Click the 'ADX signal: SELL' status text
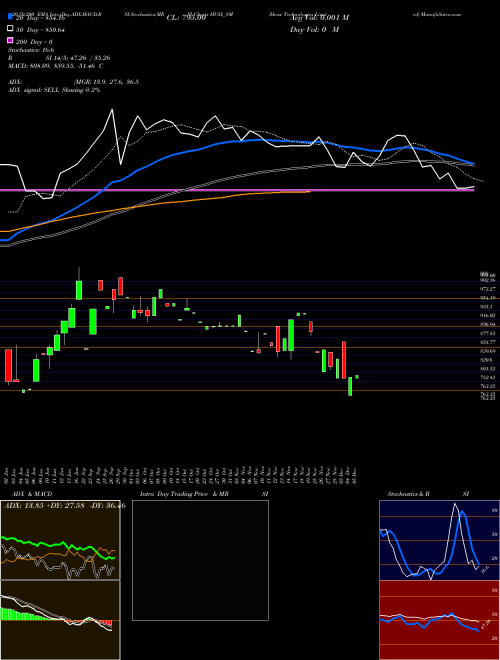This screenshot has width=500, height=660. [54, 90]
